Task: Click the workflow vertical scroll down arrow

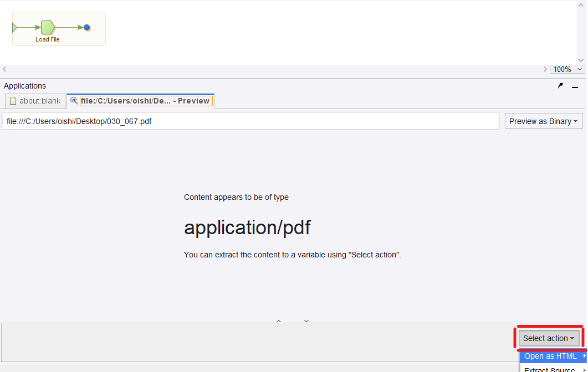Action: click(x=580, y=60)
